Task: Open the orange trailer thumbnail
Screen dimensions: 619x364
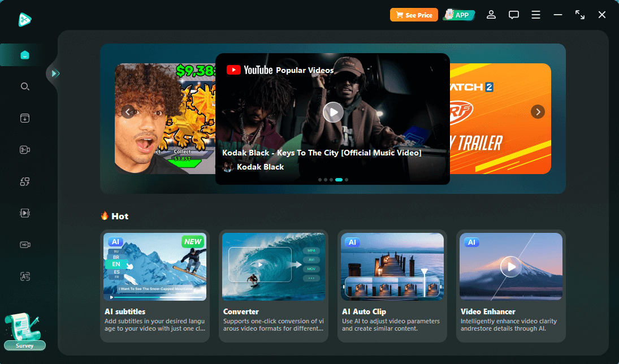Action: pos(500,119)
